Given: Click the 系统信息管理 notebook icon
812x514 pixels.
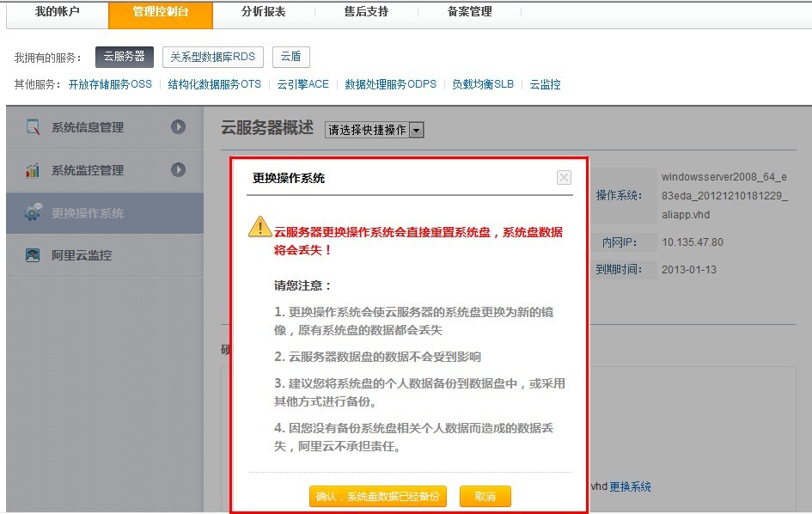Looking at the screenshot, I should pyautogui.click(x=33, y=126).
